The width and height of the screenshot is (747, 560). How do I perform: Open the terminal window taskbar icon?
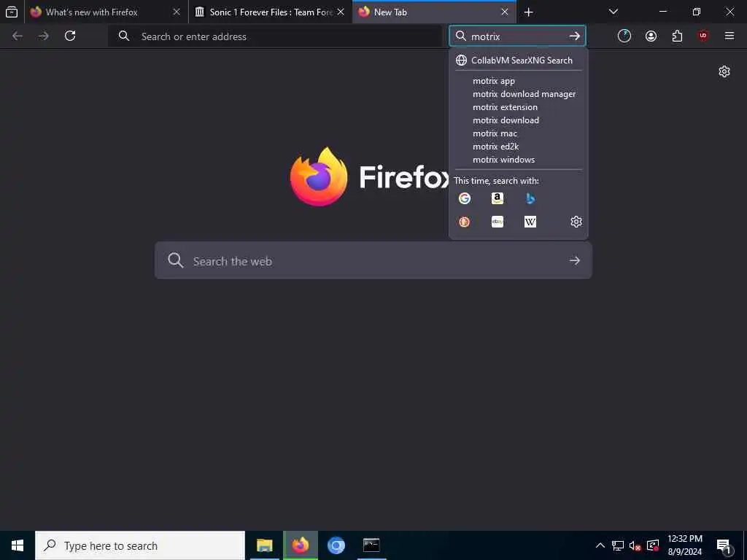[371, 545]
